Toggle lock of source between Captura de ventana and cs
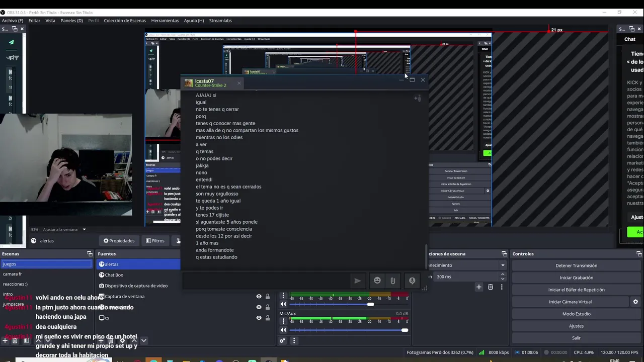The width and height of the screenshot is (644, 362). click(x=268, y=307)
